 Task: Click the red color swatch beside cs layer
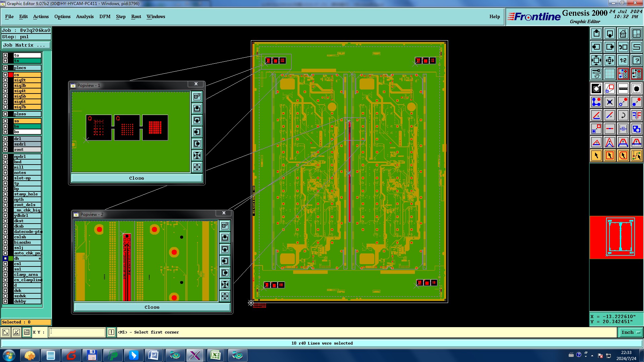point(11,75)
